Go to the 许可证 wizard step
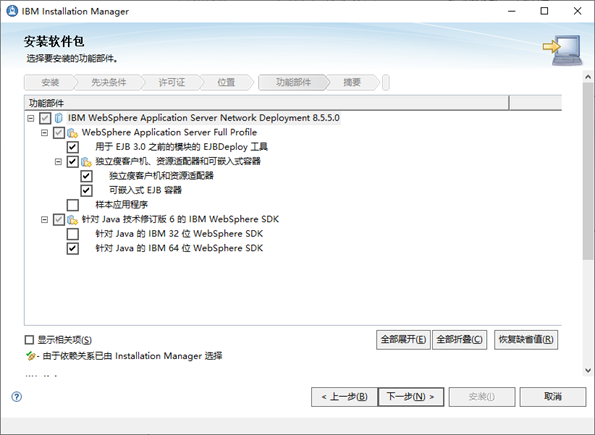The width and height of the screenshot is (595, 435). point(172,82)
